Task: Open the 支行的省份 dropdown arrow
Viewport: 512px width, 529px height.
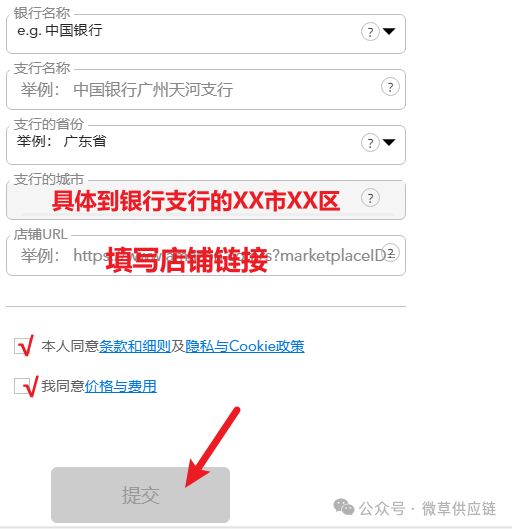Action: pos(389,142)
